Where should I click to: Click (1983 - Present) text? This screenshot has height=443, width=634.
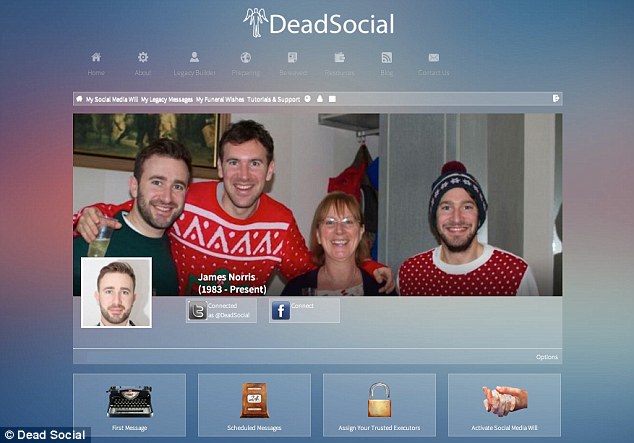click(x=232, y=289)
